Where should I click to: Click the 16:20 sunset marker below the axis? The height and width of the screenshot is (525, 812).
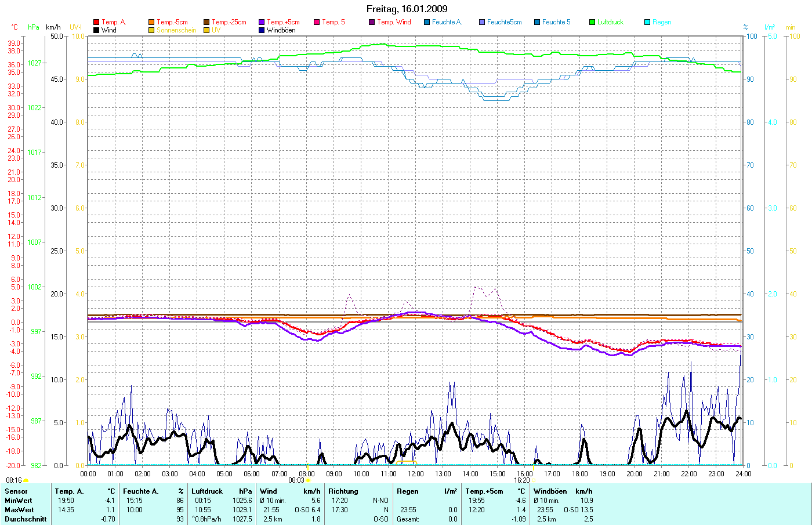click(x=521, y=480)
